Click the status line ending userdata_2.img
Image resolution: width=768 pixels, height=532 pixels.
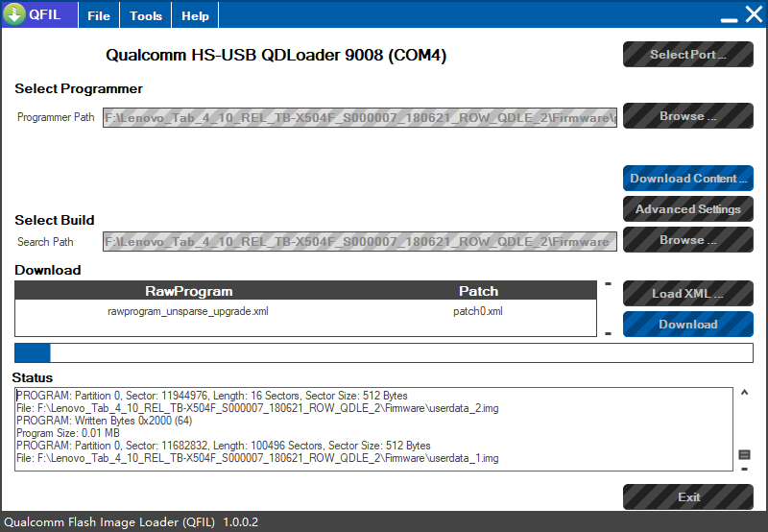(257, 408)
